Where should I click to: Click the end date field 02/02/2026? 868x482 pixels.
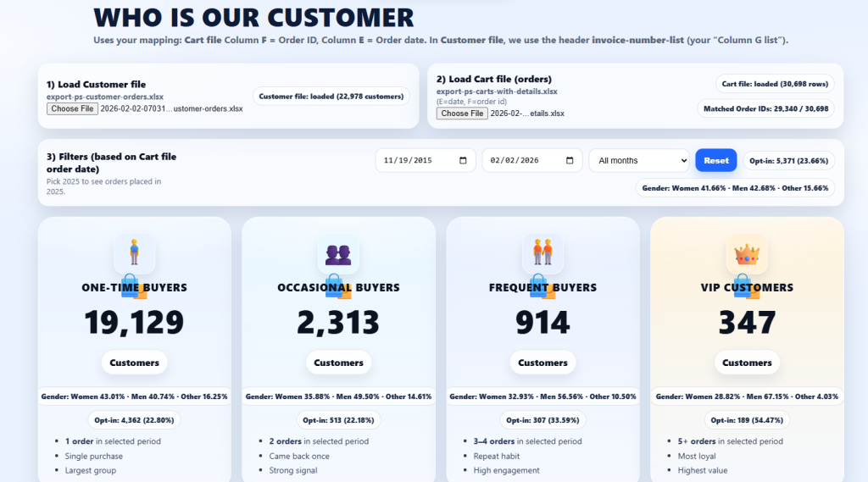pos(532,160)
